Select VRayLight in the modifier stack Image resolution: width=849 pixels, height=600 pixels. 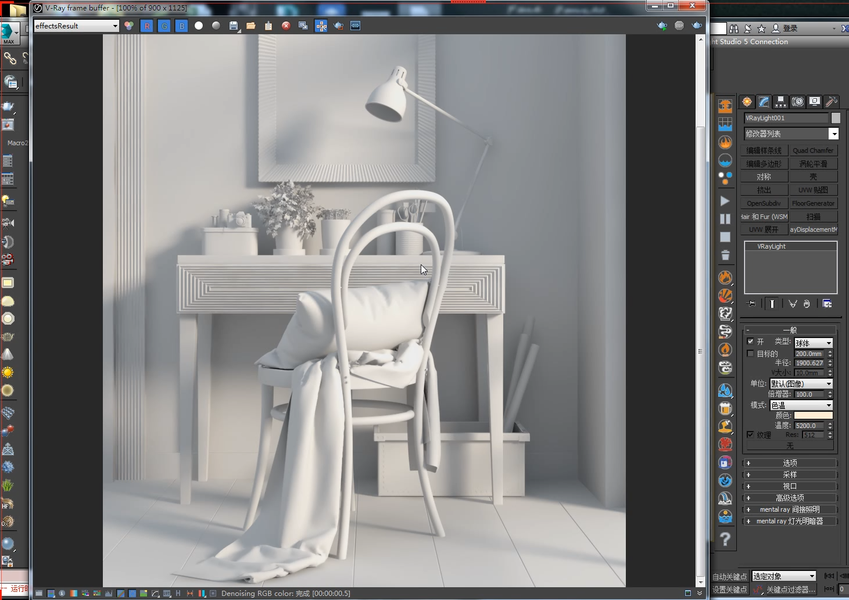click(x=772, y=246)
